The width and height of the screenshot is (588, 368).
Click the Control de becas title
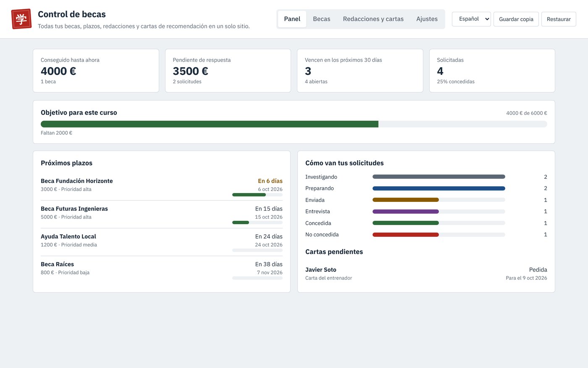click(x=72, y=14)
